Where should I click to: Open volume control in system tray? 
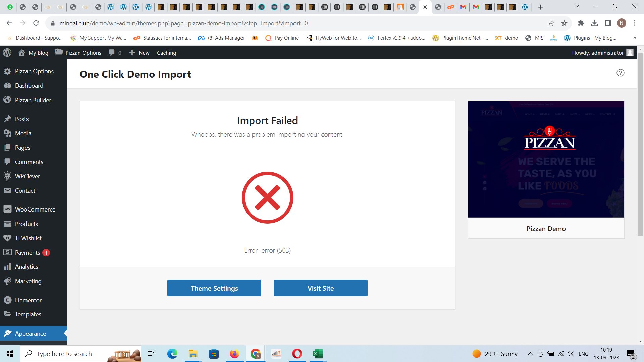click(570, 354)
